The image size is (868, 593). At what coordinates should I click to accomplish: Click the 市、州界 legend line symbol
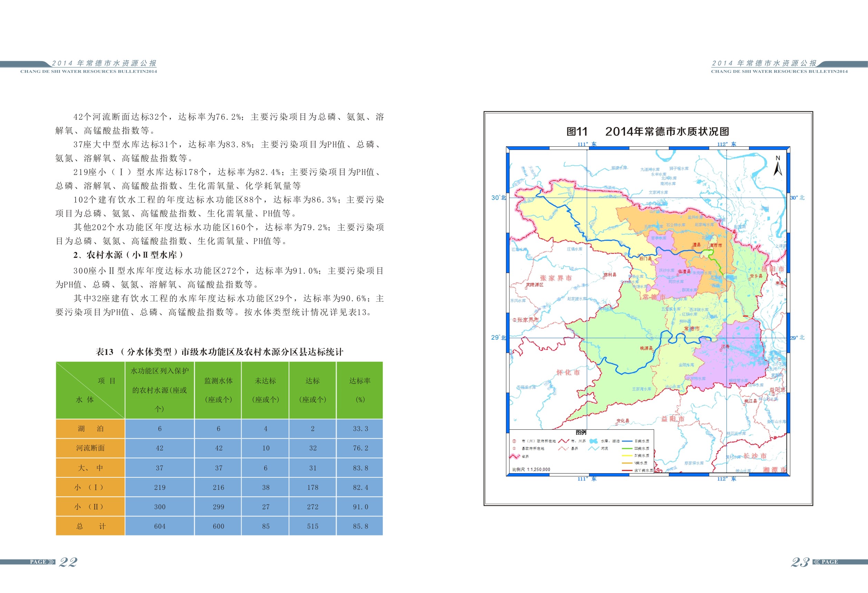564,441
